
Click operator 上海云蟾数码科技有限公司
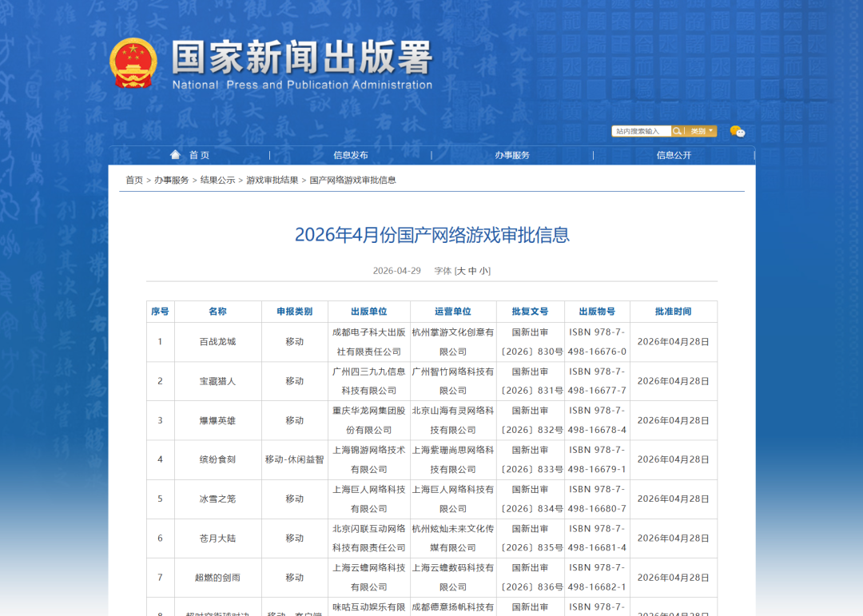tap(453, 578)
